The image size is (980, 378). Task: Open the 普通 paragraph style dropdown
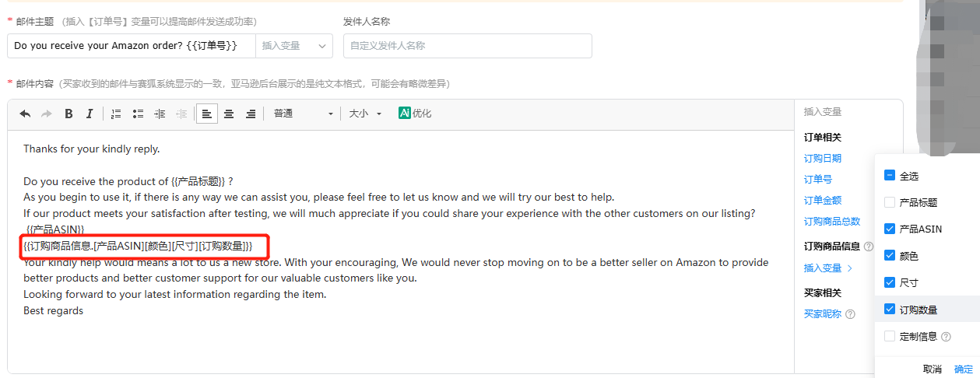(303, 114)
